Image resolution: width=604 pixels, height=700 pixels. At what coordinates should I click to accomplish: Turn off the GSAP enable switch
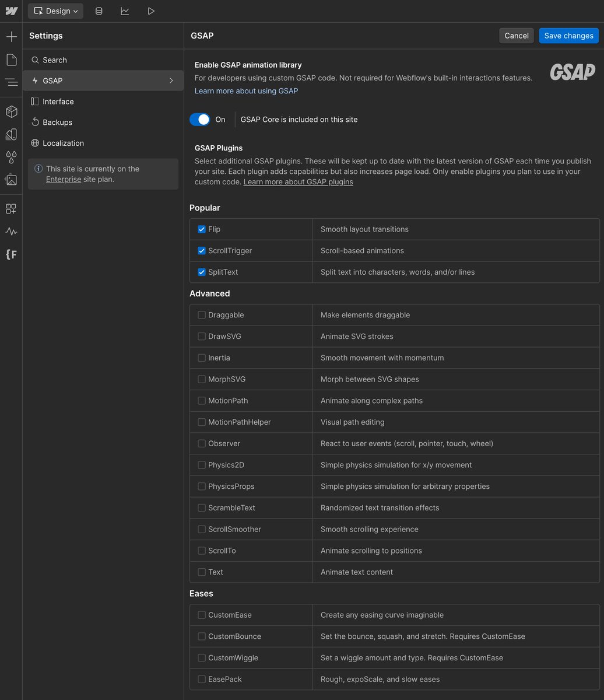199,119
